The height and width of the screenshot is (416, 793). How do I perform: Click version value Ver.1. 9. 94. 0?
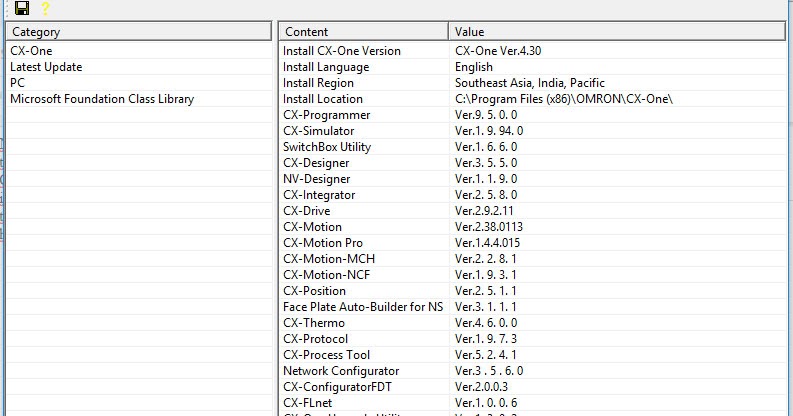[x=489, y=131]
